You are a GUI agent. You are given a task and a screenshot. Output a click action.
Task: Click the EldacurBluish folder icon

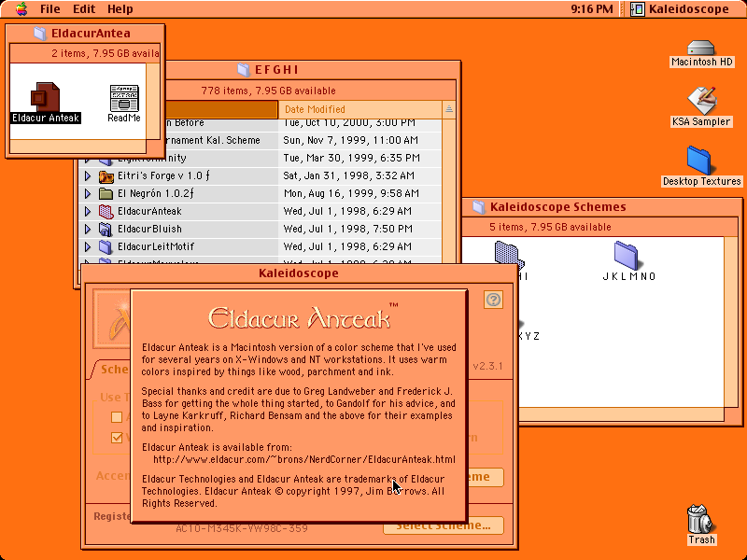pos(106,229)
